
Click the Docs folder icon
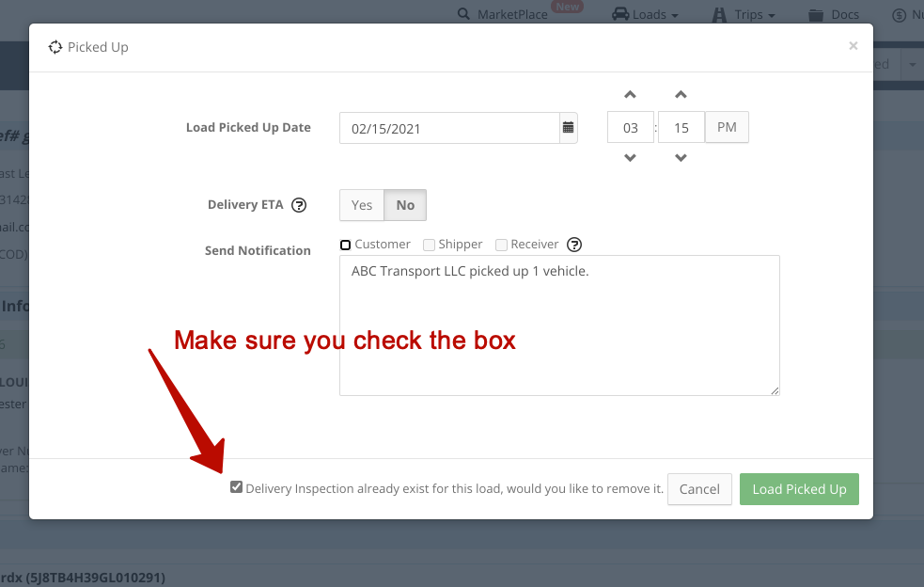click(816, 15)
